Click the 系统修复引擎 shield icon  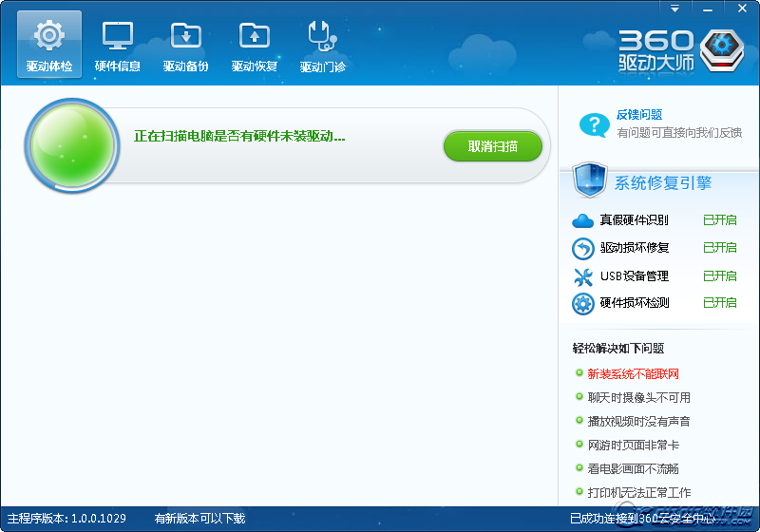pos(589,180)
